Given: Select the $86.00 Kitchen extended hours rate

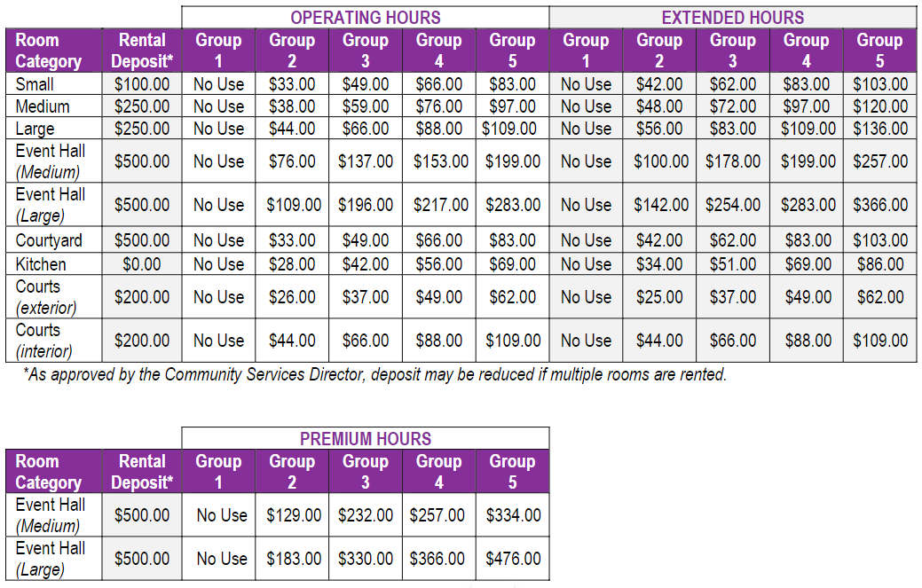Looking at the screenshot, I should point(880,264).
